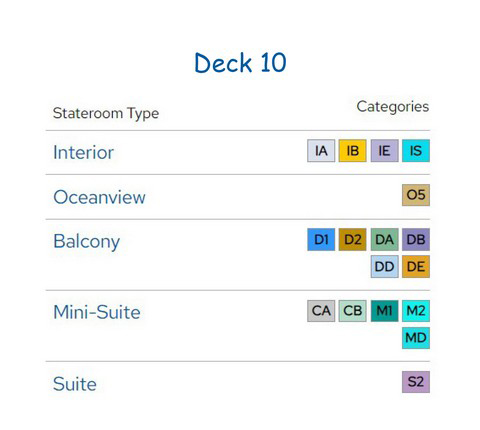
Task: Click the cyan IS category badge
Action: [416, 151]
